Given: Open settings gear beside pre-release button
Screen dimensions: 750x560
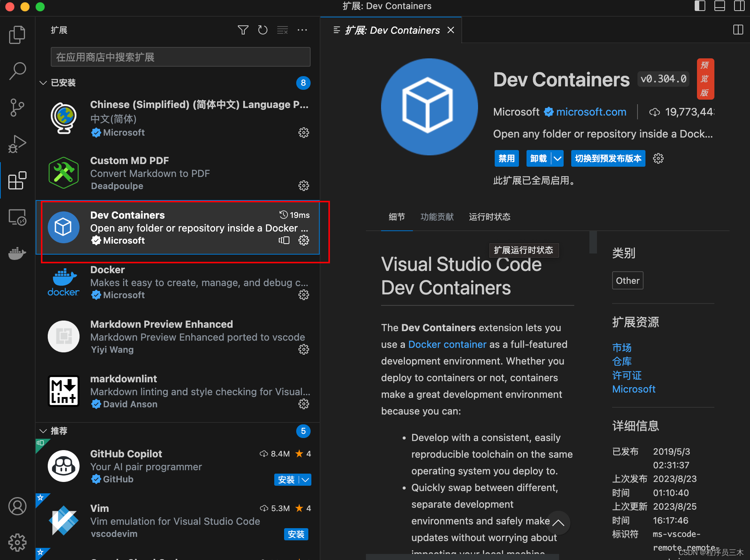Looking at the screenshot, I should 658,158.
